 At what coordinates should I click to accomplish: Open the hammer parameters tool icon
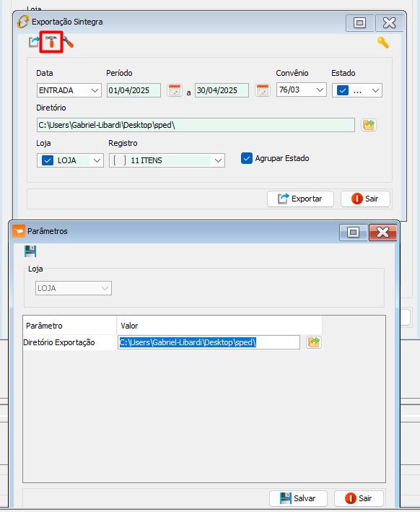[51, 42]
